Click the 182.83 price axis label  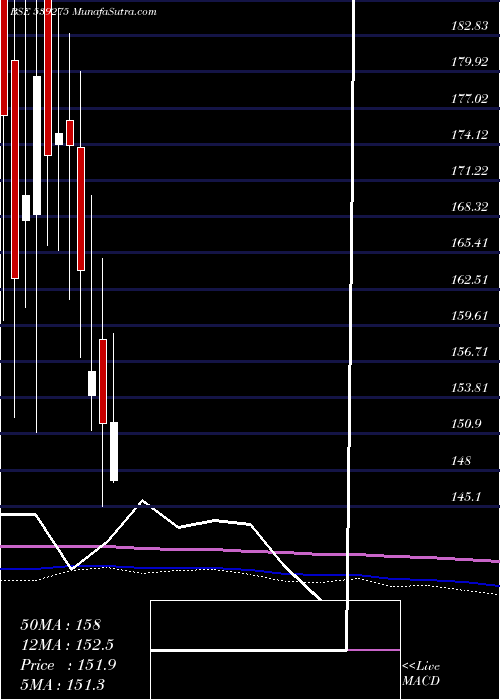pos(470,26)
